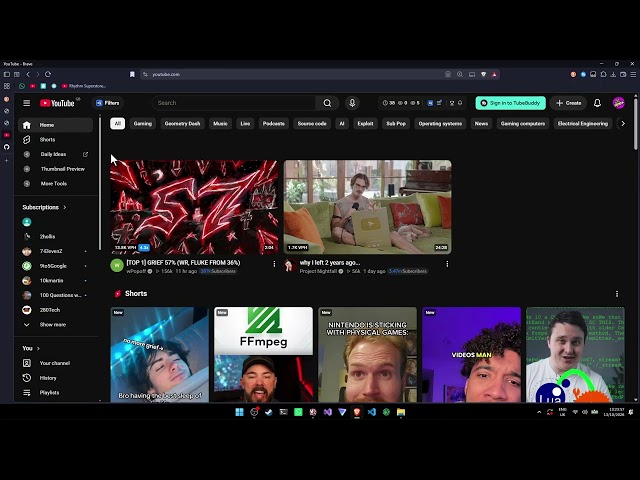Screen dimensions: 640x480
Task: Open the 2hollis subscription
Action: point(56,237)
